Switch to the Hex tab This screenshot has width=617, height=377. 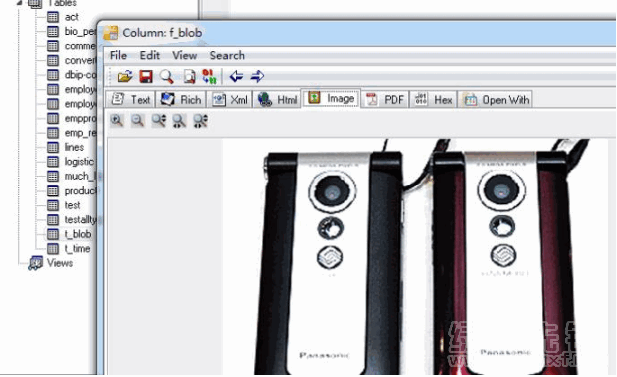434,100
